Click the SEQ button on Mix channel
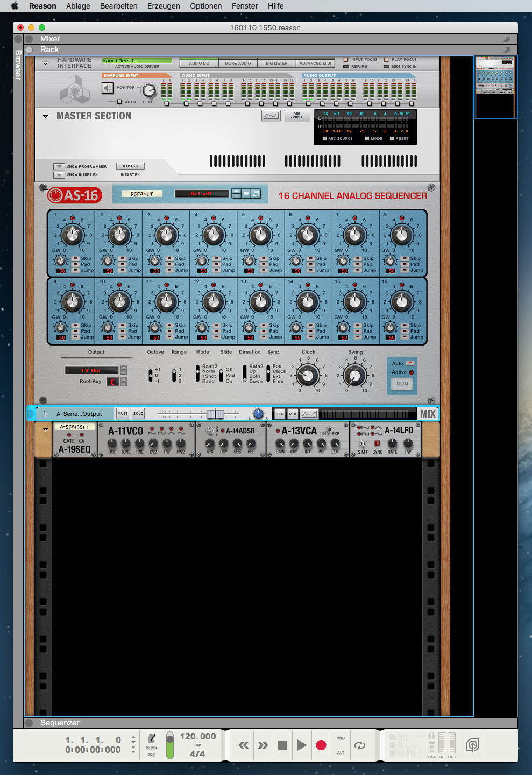 pos(280,414)
